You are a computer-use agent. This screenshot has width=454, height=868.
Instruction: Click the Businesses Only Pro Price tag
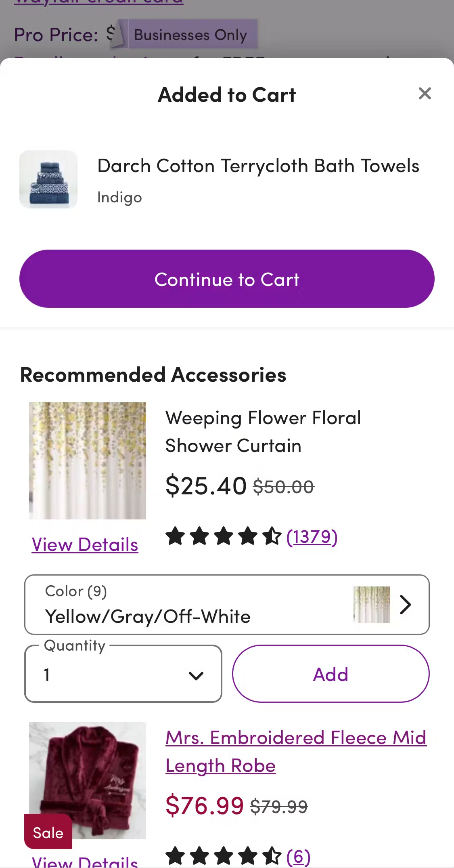pos(190,35)
